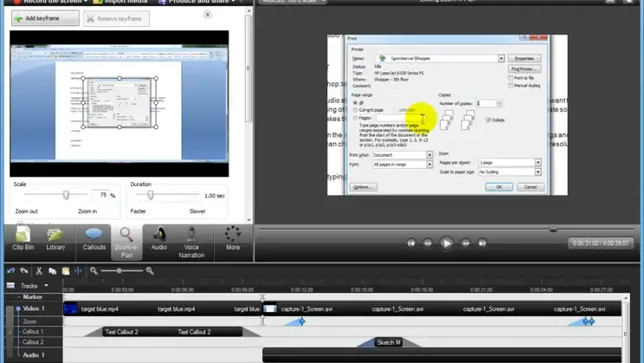Adjust the Scale slider handle
Image resolution: width=644 pixels, height=363 pixels.
tap(66, 195)
